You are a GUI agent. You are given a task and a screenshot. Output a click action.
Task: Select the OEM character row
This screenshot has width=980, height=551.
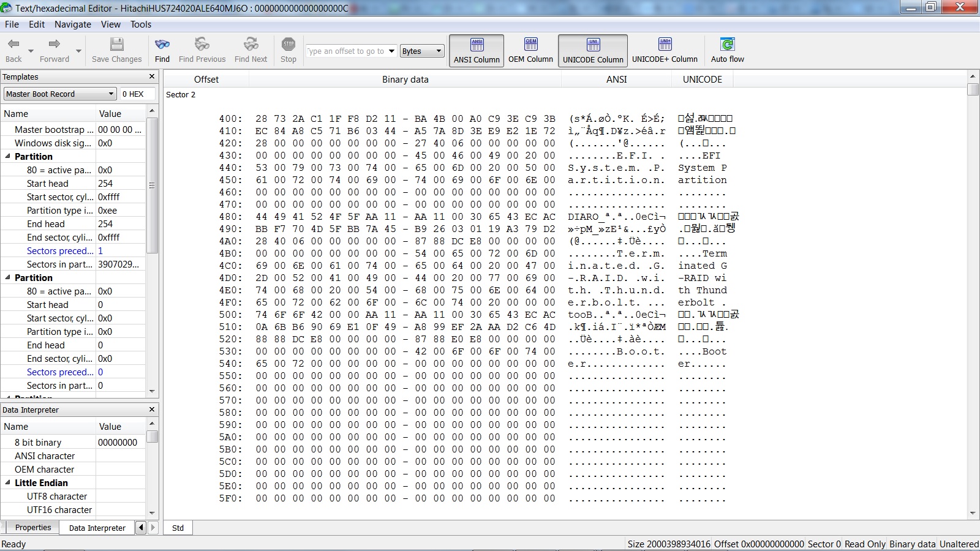(x=73, y=469)
